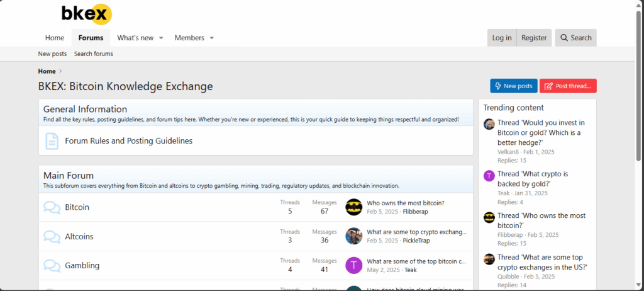Expand the Members dropdown arrow
Image resolution: width=644 pixels, height=291 pixels.
(212, 38)
